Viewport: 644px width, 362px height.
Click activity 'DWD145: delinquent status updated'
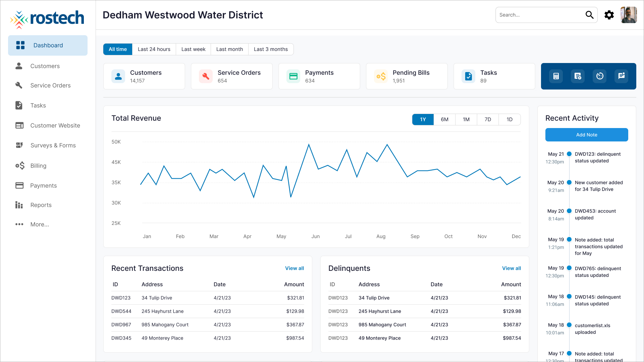[598, 300]
